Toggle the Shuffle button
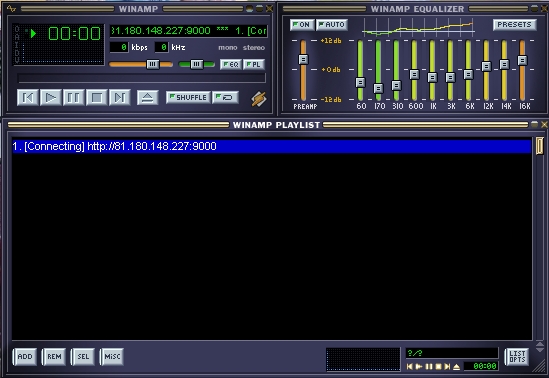549x378 pixels. (x=188, y=97)
